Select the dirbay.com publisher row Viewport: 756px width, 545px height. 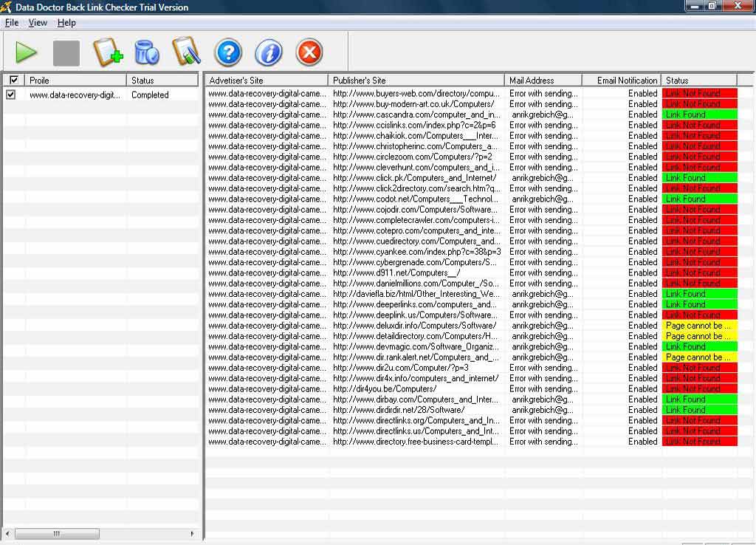(472, 400)
